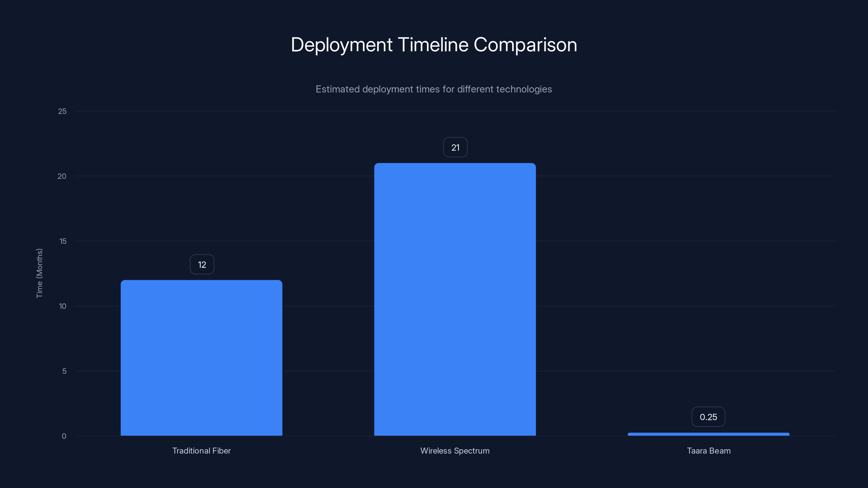The image size is (868, 488).
Task: Select the Taara Beam bar
Action: click(x=708, y=434)
